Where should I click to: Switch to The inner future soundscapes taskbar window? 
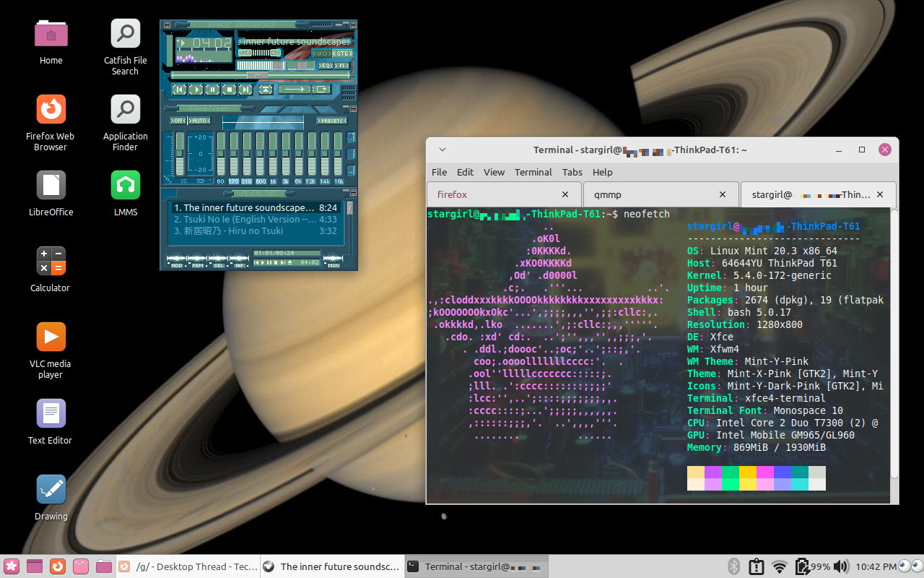(x=331, y=566)
